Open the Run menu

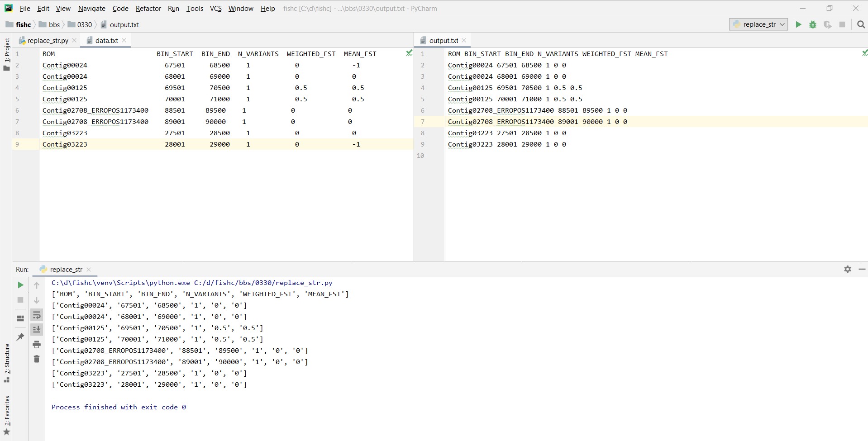click(x=173, y=8)
